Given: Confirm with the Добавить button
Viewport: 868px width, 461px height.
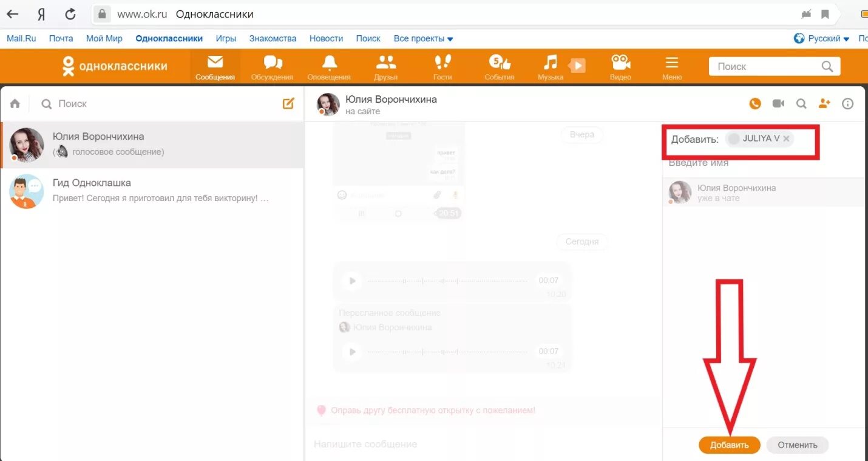Looking at the screenshot, I should tap(730, 445).
